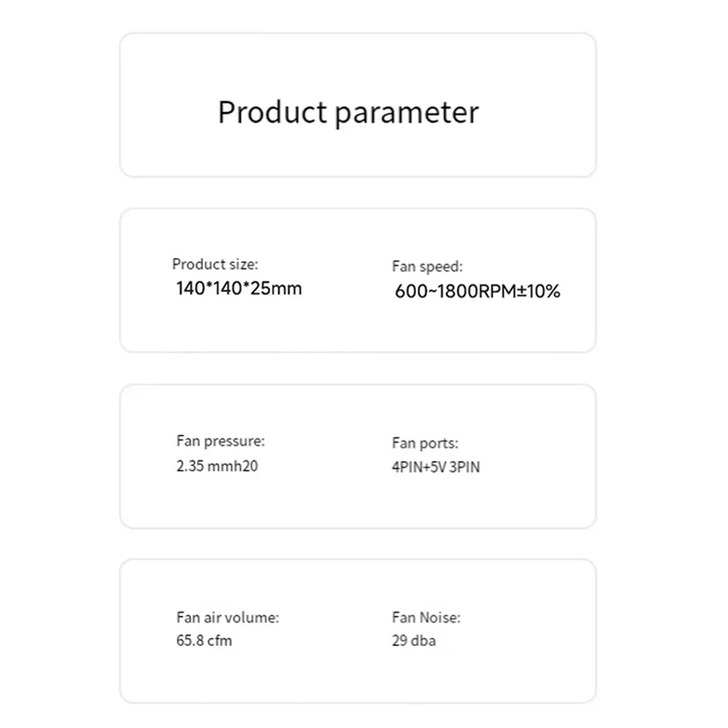Click the Product size label
The height and width of the screenshot is (728, 728).
(216, 264)
